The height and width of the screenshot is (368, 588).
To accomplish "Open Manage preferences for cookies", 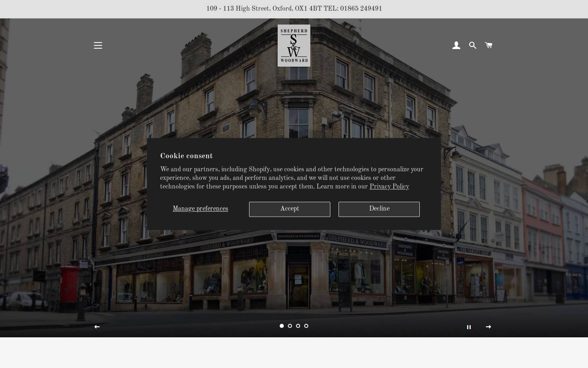I will (x=200, y=209).
